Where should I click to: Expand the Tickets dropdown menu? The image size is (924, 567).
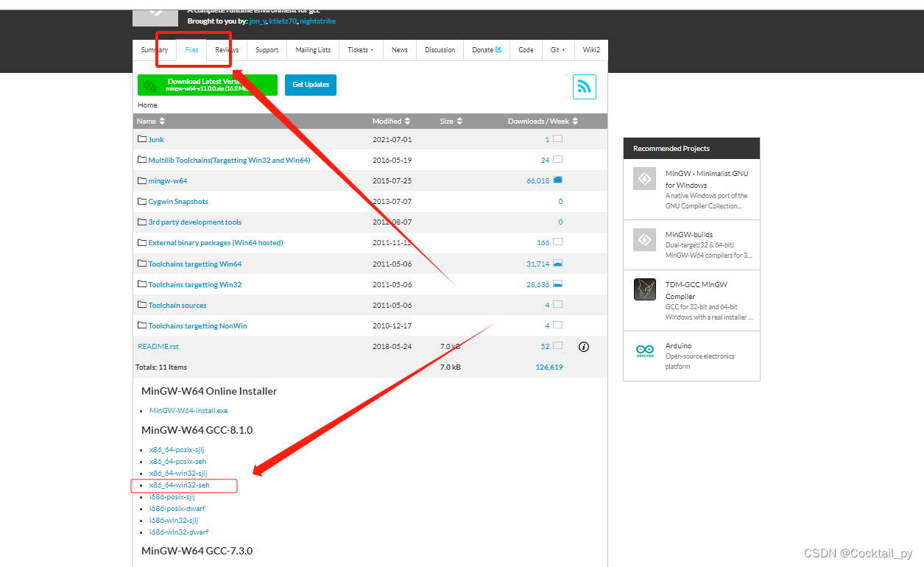coord(361,50)
